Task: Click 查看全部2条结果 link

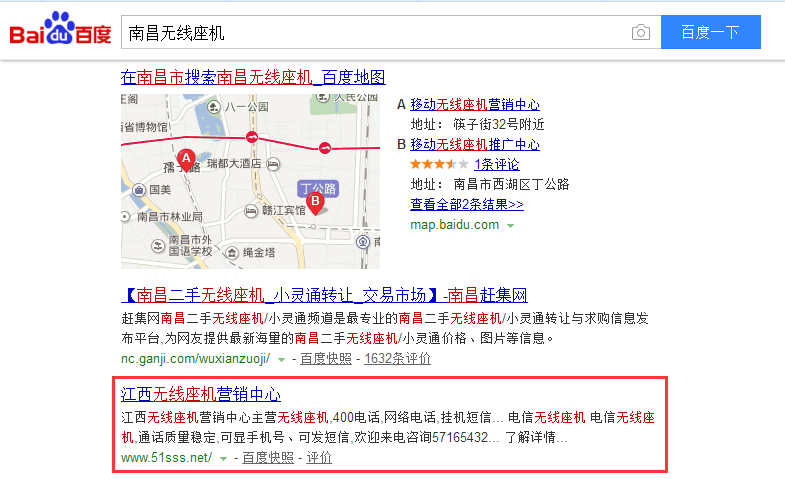Action: click(467, 204)
